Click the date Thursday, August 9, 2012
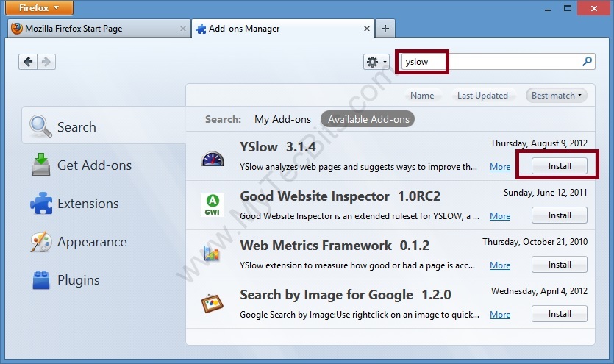The width and height of the screenshot is (614, 364). tap(539, 143)
